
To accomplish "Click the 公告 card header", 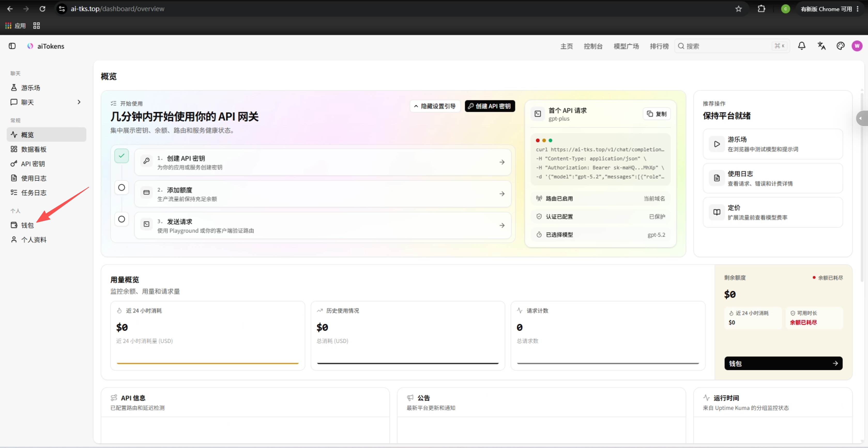I will 541,402.
